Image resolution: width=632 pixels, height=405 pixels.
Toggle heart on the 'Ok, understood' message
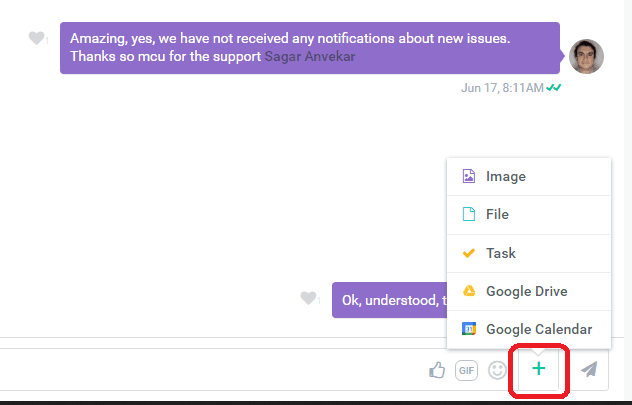[309, 298]
